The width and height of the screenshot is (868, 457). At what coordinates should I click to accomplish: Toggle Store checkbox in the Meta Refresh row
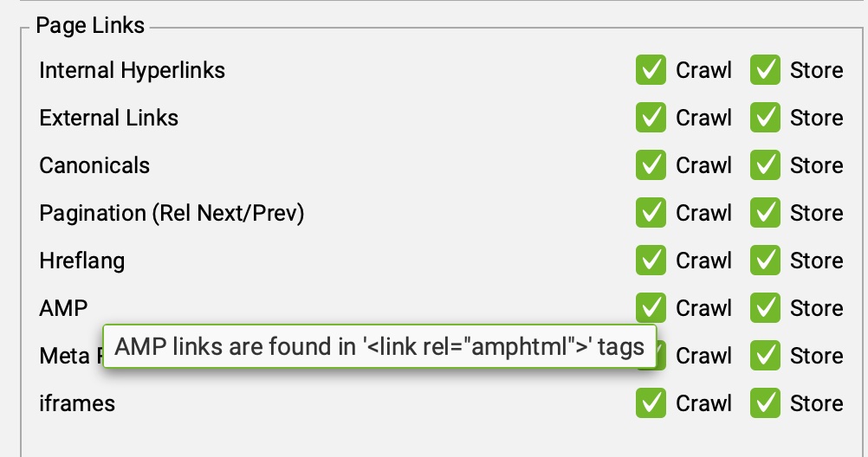pos(765,356)
